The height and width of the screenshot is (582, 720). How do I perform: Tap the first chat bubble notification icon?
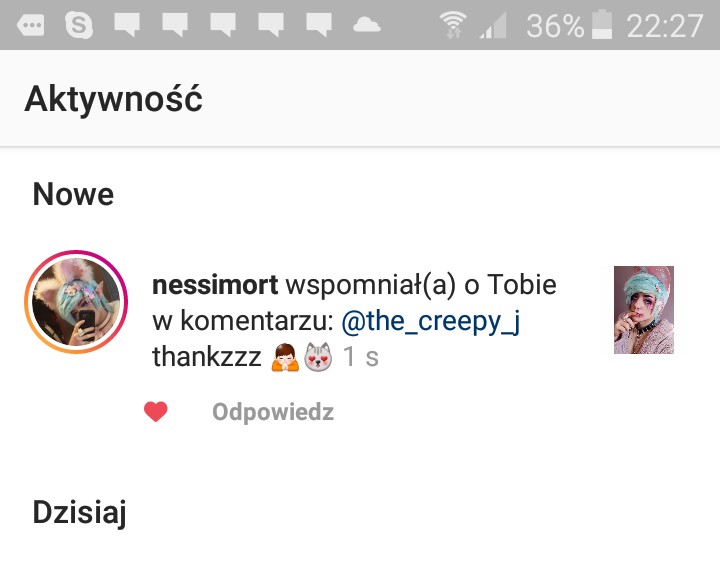pyautogui.click(x=127, y=25)
